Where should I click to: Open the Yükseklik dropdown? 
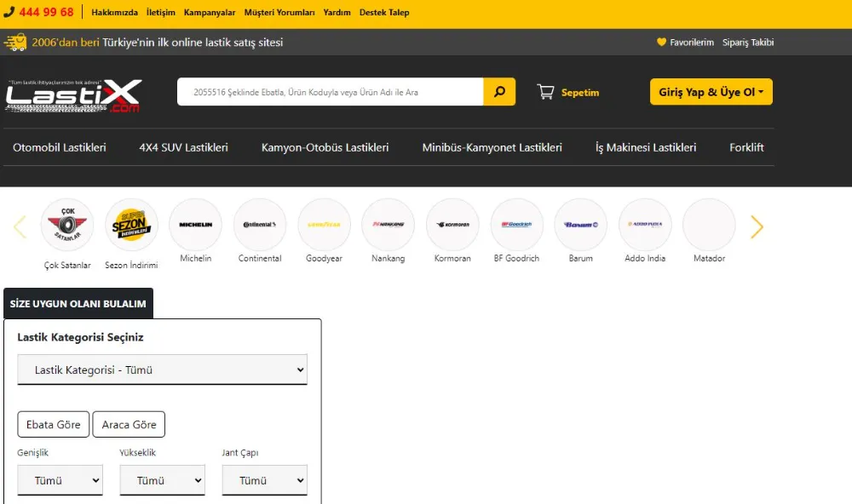point(163,480)
